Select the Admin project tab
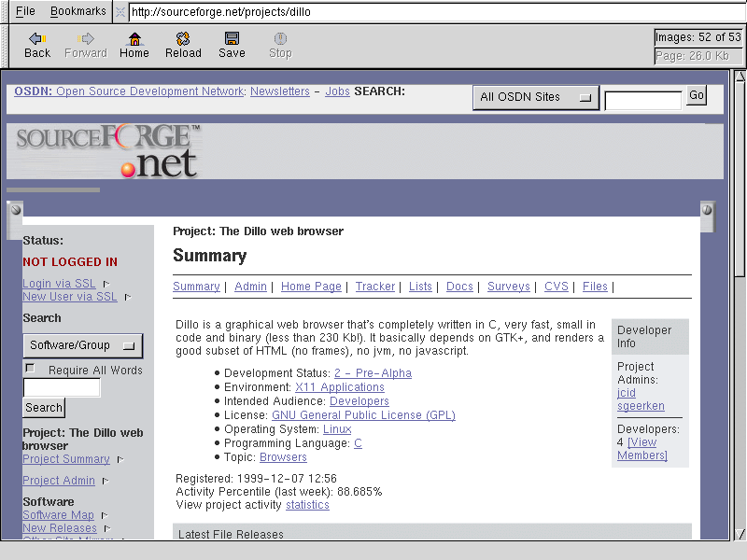747x560 pixels. [x=250, y=287]
